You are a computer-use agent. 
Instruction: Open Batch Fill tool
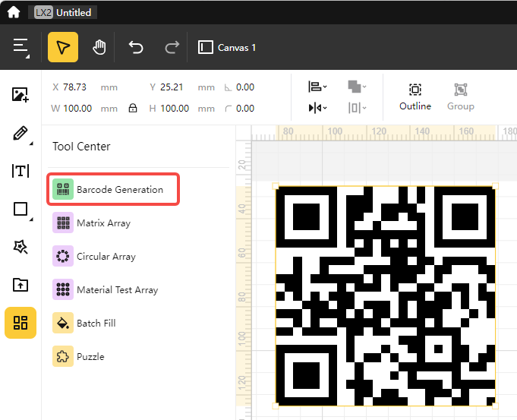click(x=84, y=323)
